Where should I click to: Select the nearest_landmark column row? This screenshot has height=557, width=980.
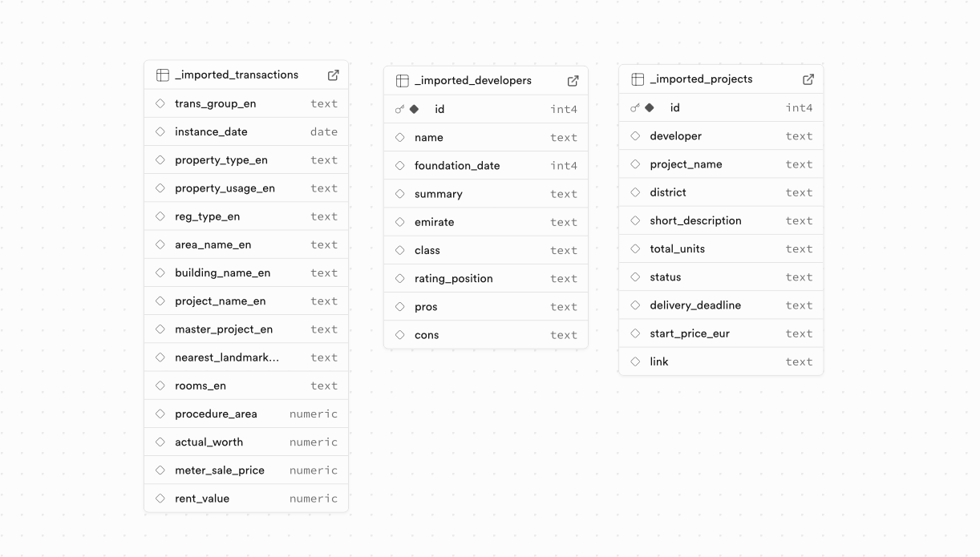pyautogui.click(x=245, y=357)
